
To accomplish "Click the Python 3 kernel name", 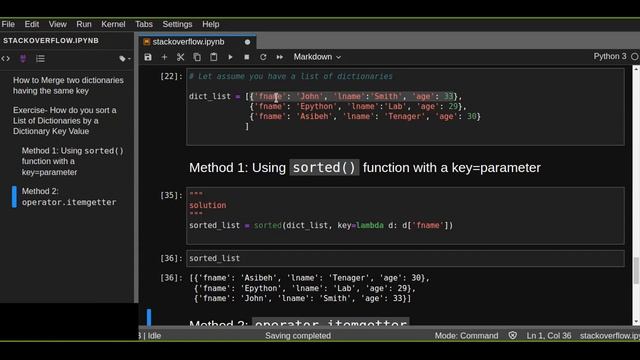I will (610, 56).
